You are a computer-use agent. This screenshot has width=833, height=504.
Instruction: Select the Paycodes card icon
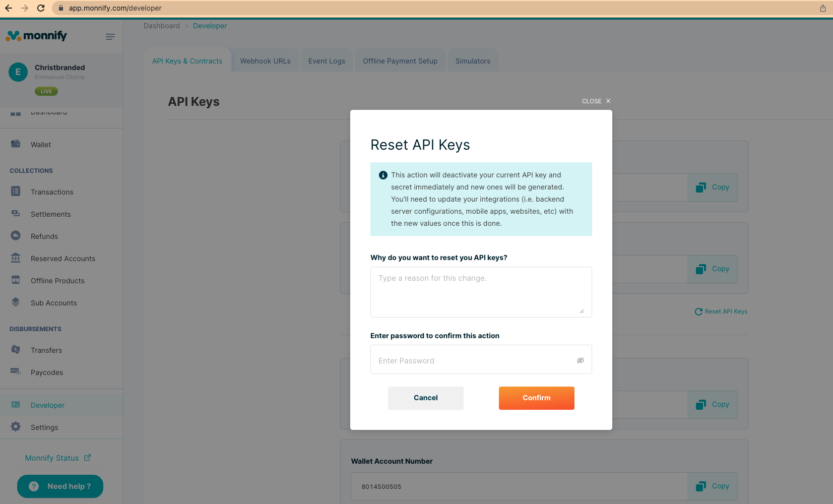pos(16,372)
